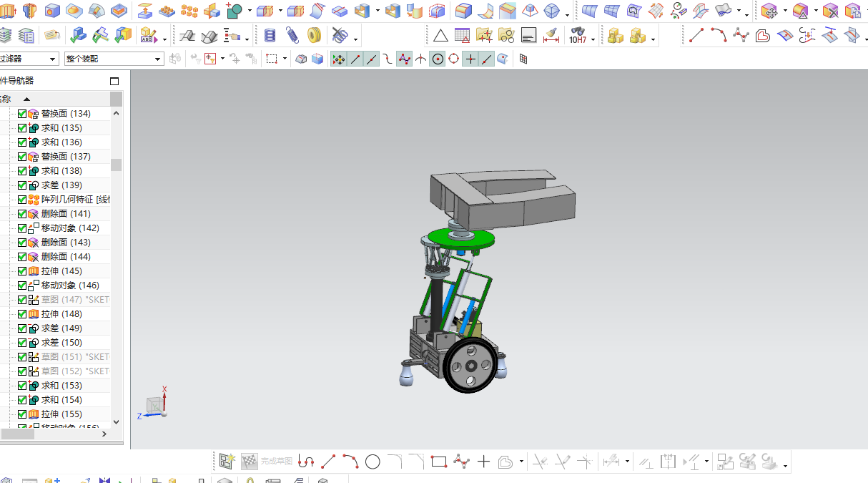Select the Fillet tool in sketch toolbar
This screenshot has height=483, width=868.
coord(395,462)
